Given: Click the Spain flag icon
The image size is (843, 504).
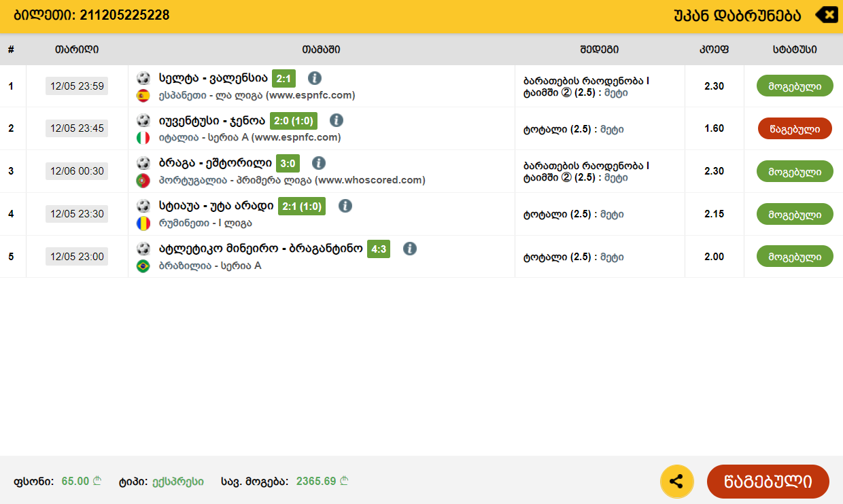Looking at the screenshot, I should 143,95.
